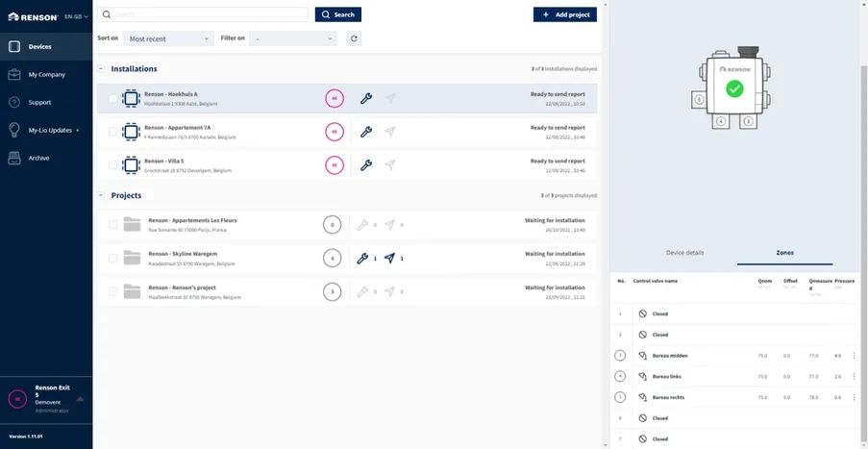Select the checkbox for Renson - Skyline Waregem
Image resolution: width=868 pixels, height=449 pixels.
(113, 258)
